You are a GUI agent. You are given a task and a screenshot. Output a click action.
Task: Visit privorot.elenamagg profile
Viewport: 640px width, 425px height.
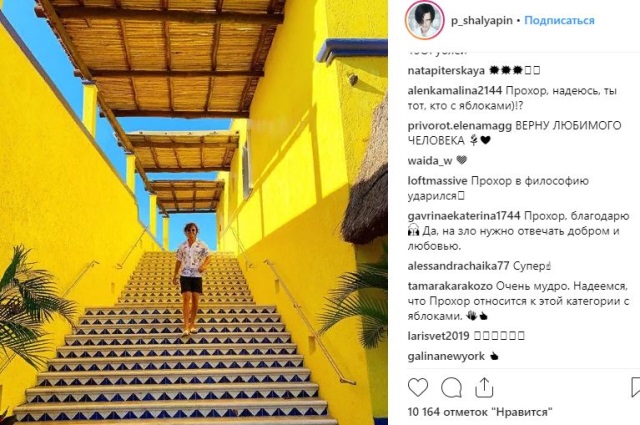pos(460,126)
